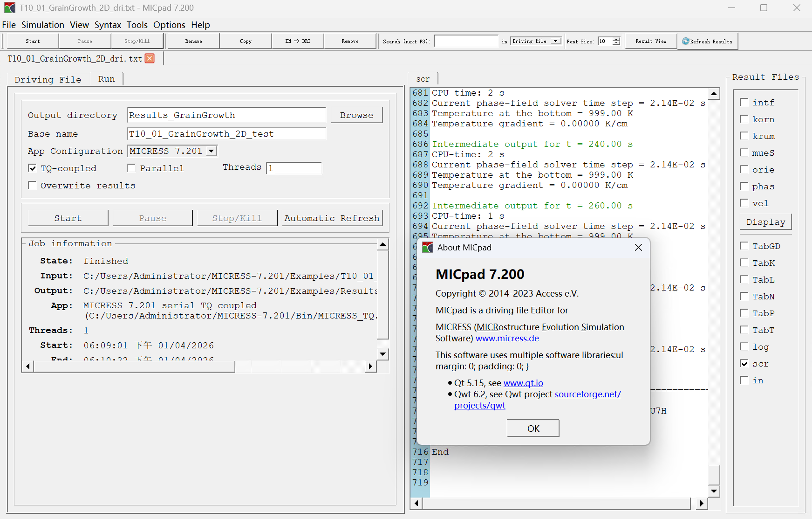Screen dimensions: 812x519
Task: Open the Options menu
Action: tap(169, 25)
